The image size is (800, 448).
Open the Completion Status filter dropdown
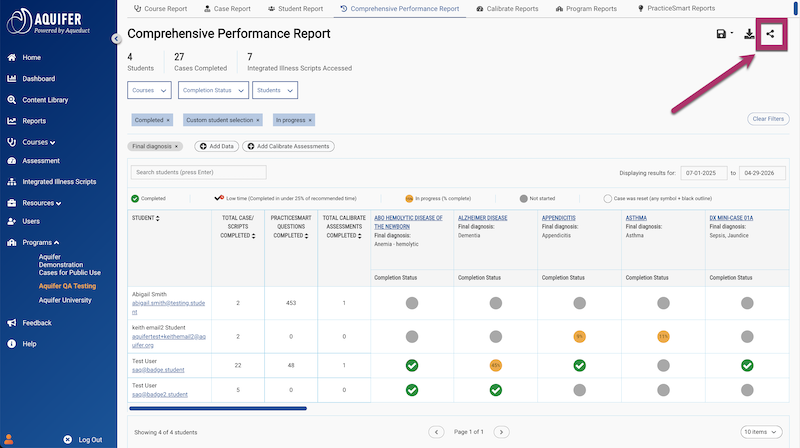coord(213,90)
